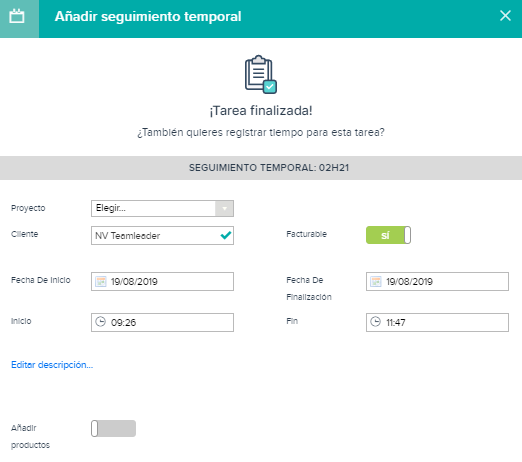522x462 pixels.
Task: Click the clock icon in the Inicio field
Action: (101, 322)
